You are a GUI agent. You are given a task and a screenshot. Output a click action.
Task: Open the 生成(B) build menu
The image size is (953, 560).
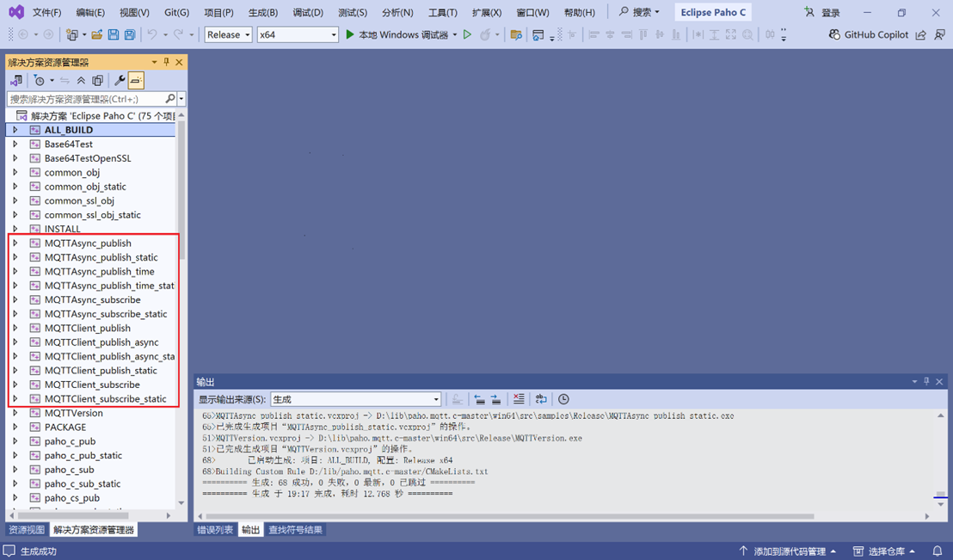point(263,12)
